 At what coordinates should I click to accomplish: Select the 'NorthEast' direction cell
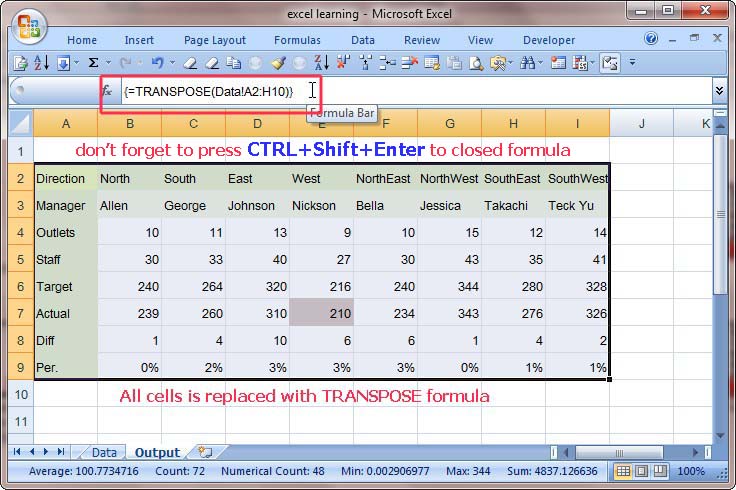click(385, 178)
